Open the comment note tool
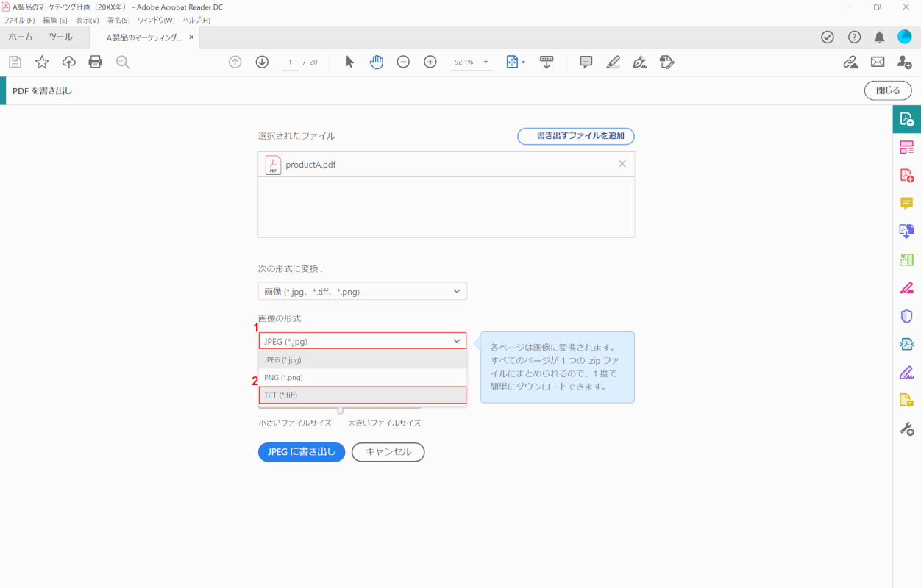Viewport: 921px width, 588px height. pyautogui.click(x=586, y=62)
